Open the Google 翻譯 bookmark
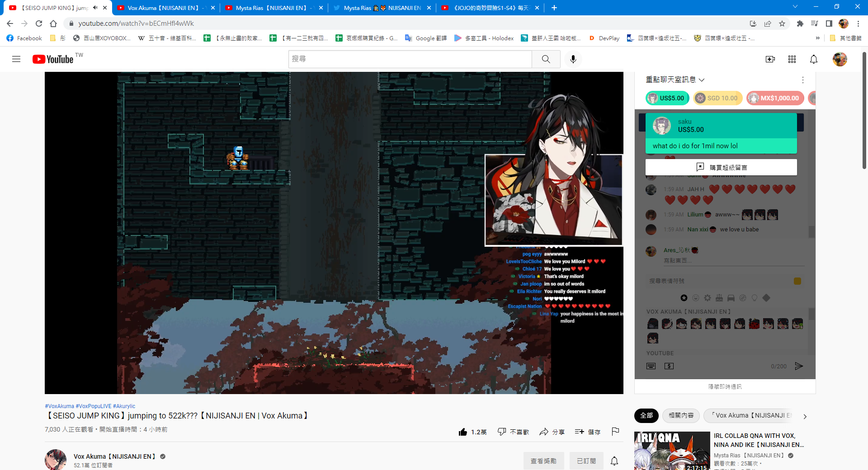868x470 pixels. tap(426, 38)
